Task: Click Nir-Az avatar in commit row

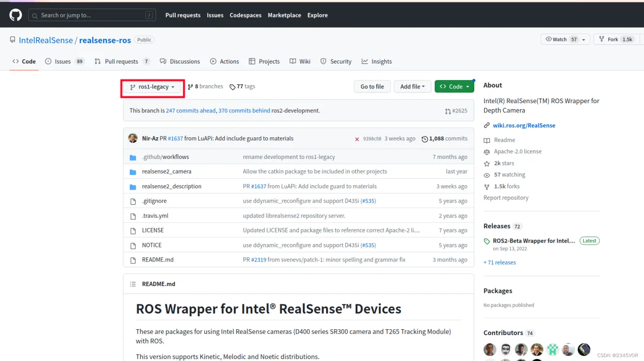Action: pos(133,138)
